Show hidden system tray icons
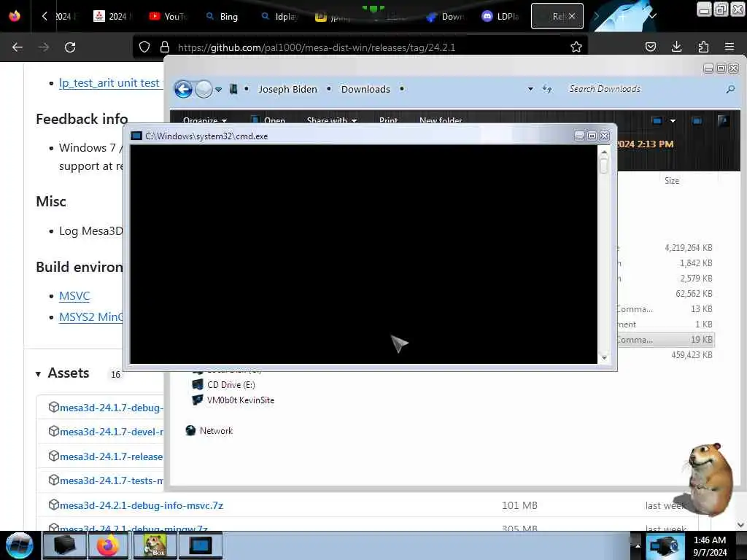Image resolution: width=747 pixels, height=560 pixels. click(x=638, y=545)
